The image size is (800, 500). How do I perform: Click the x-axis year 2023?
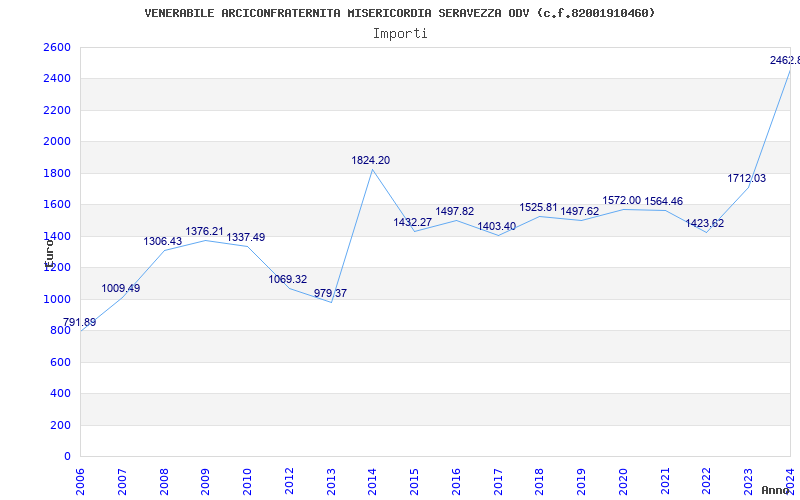[748, 482]
